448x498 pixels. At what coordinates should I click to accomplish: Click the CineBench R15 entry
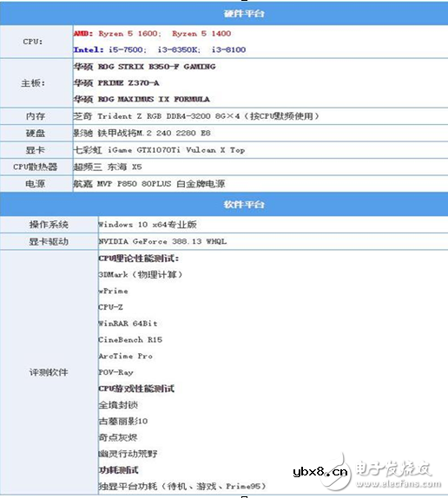pos(130,340)
